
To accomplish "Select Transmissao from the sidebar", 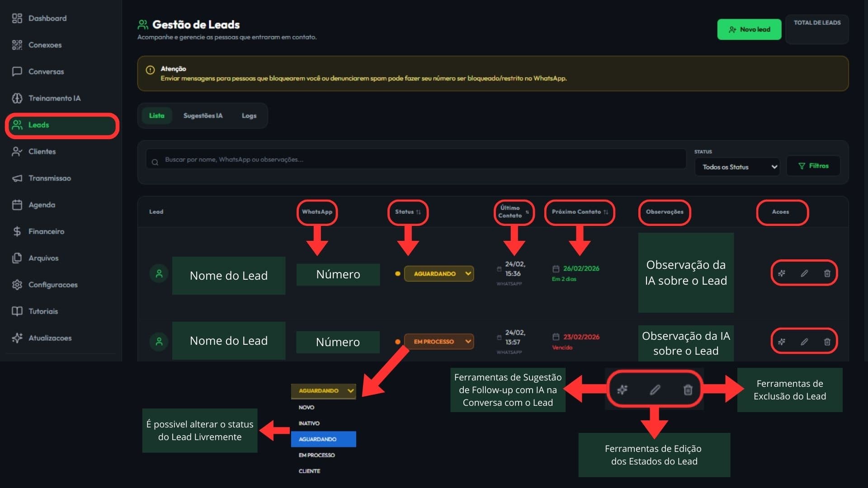I will 50,178.
